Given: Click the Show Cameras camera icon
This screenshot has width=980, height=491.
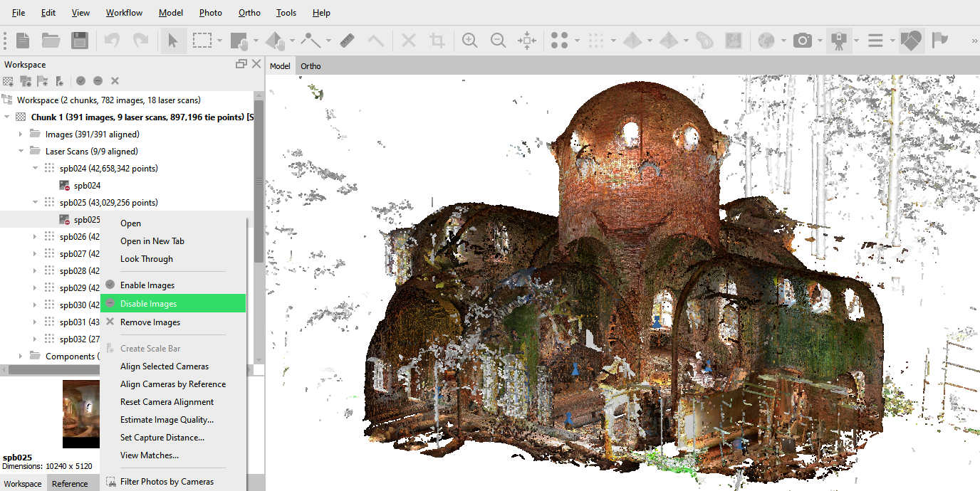Looking at the screenshot, I should pyautogui.click(x=803, y=41).
